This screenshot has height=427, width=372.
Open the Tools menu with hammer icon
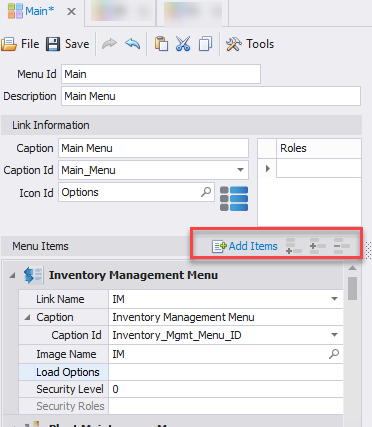[250, 44]
